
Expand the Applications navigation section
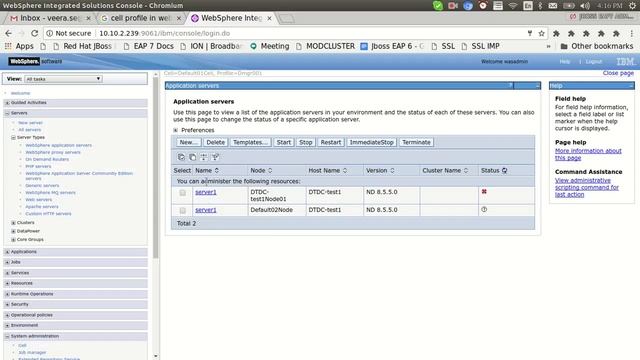7,252
